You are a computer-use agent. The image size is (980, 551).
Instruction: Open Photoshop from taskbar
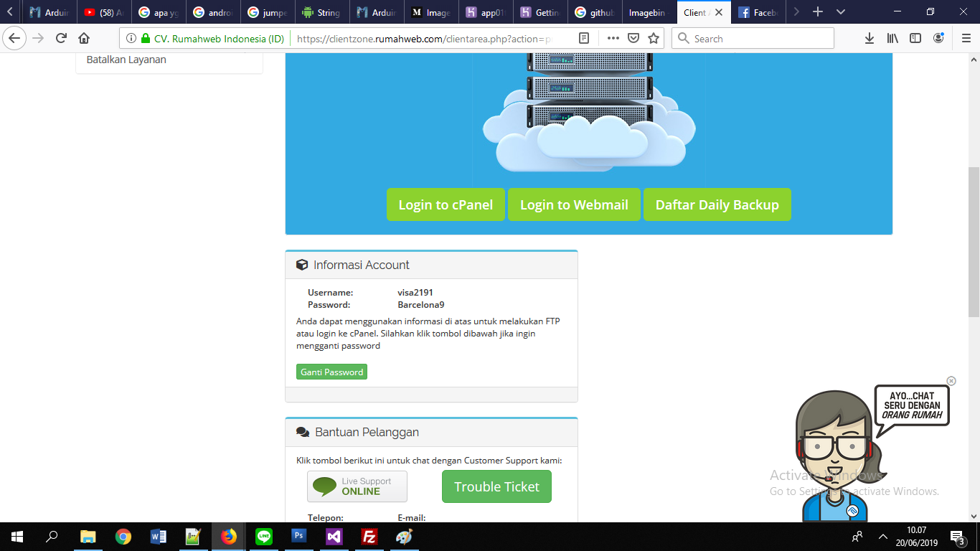tap(299, 537)
